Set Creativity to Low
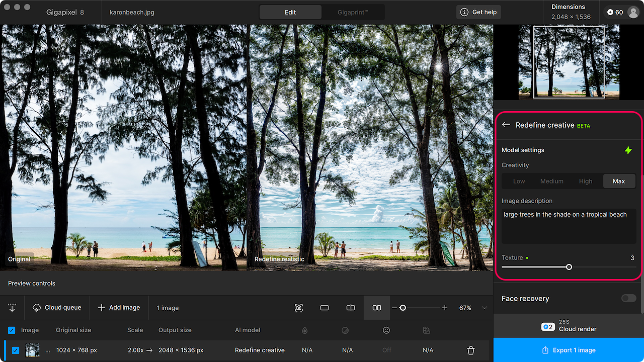Screen dimensions: 644x362 519,181
